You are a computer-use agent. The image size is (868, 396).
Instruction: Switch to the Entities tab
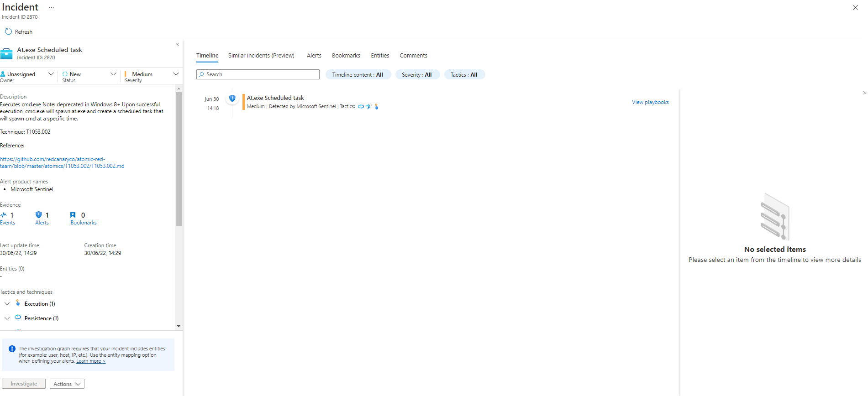[x=380, y=56]
